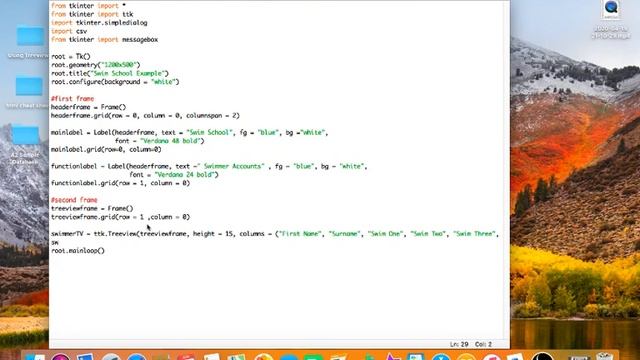The image size is (640, 360).
Task: Click the root.configure background line
Action: (x=115, y=82)
